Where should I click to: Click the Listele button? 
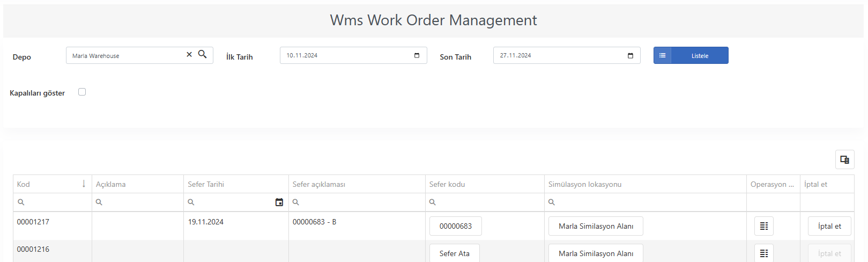click(691, 55)
